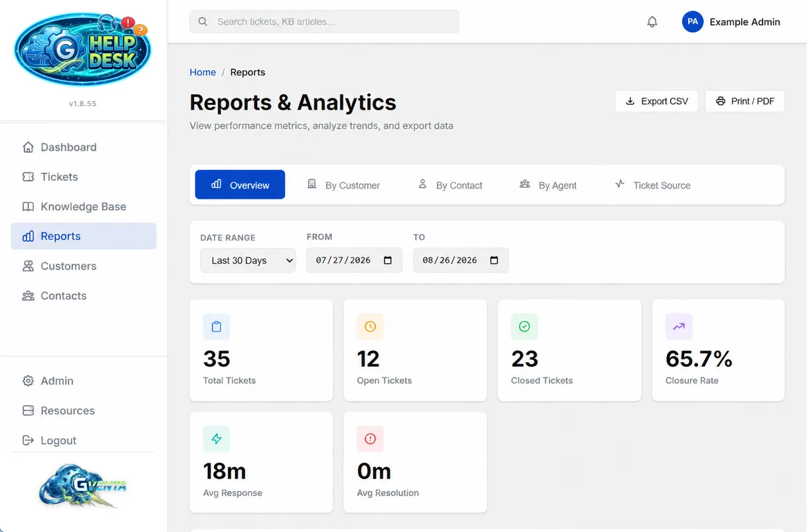Click the Closure Rate trend icon
The width and height of the screenshot is (807, 532).
tap(679, 327)
